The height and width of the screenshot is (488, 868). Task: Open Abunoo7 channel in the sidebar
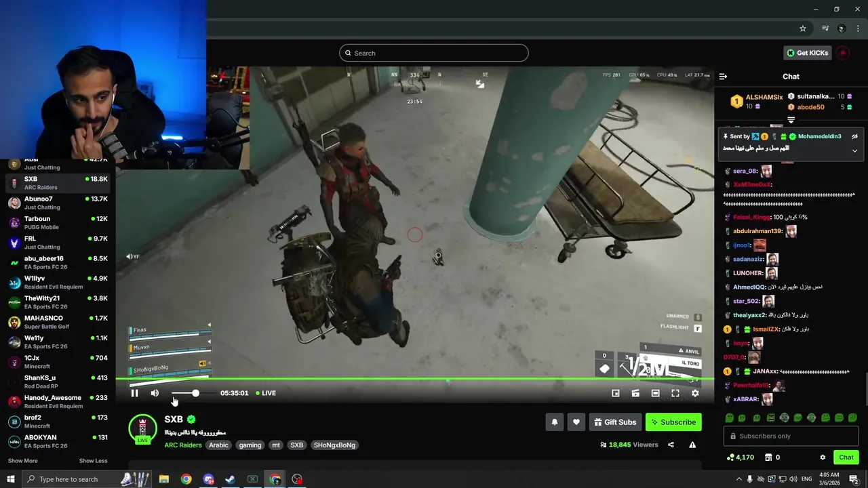[58, 203]
